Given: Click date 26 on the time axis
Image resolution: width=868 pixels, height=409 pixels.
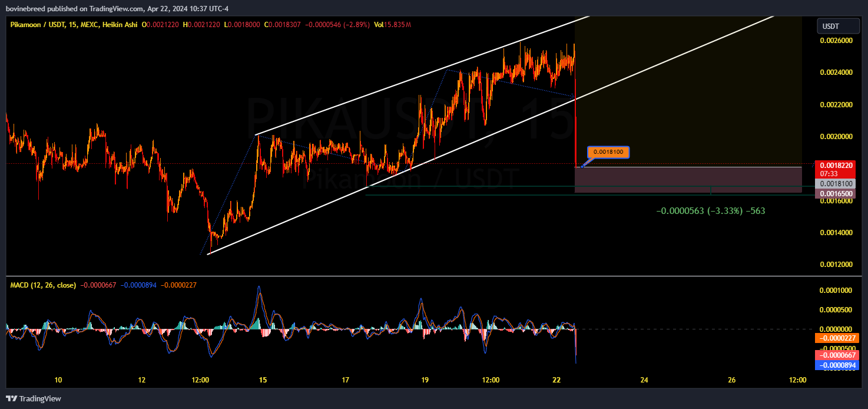Looking at the screenshot, I should 731,380.
